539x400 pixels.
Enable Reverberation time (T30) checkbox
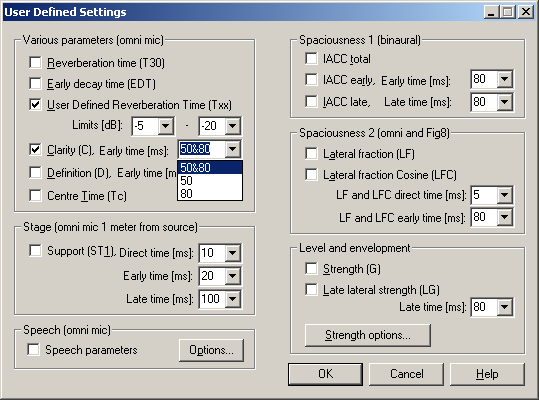point(35,63)
